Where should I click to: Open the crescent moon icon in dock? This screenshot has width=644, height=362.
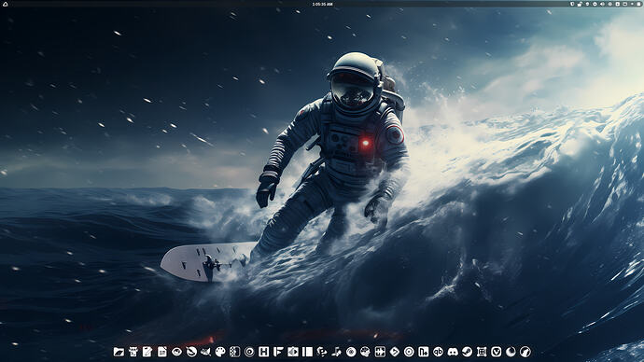point(511,352)
